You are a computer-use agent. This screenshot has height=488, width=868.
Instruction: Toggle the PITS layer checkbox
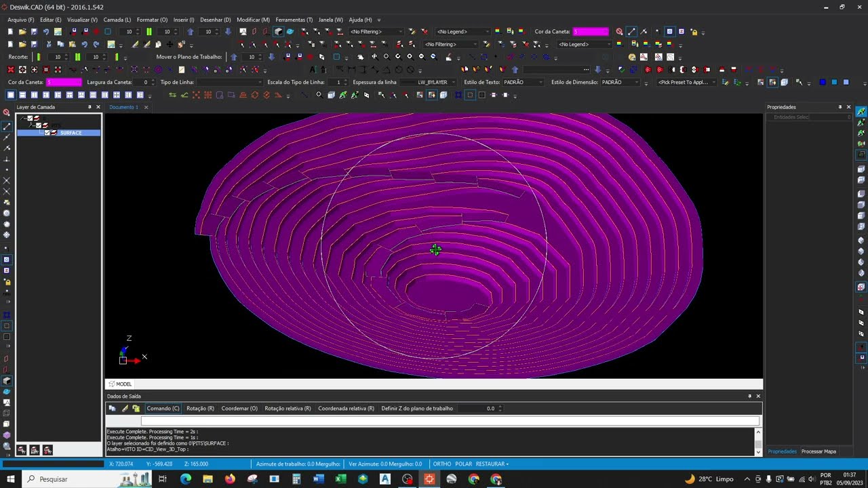pos(38,125)
